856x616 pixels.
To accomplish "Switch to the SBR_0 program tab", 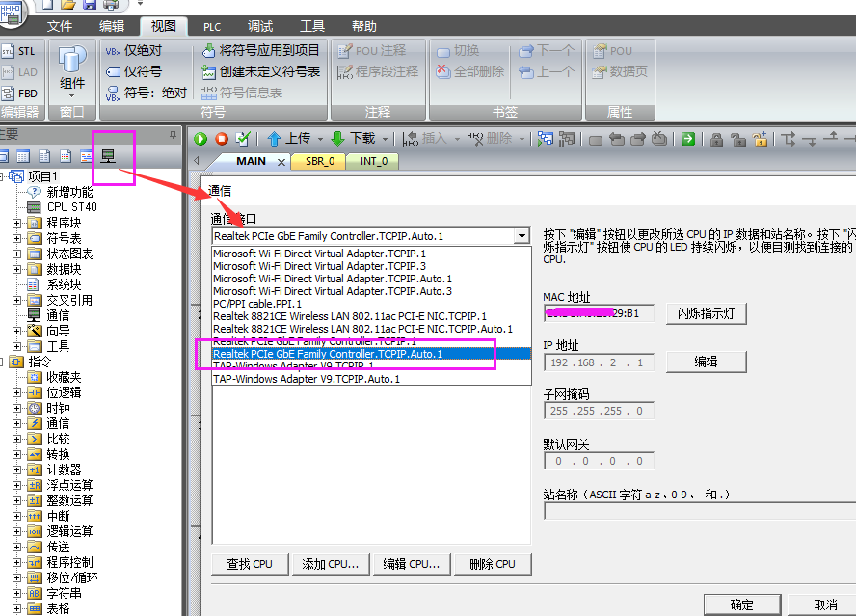I will click(x=317, y=161).
